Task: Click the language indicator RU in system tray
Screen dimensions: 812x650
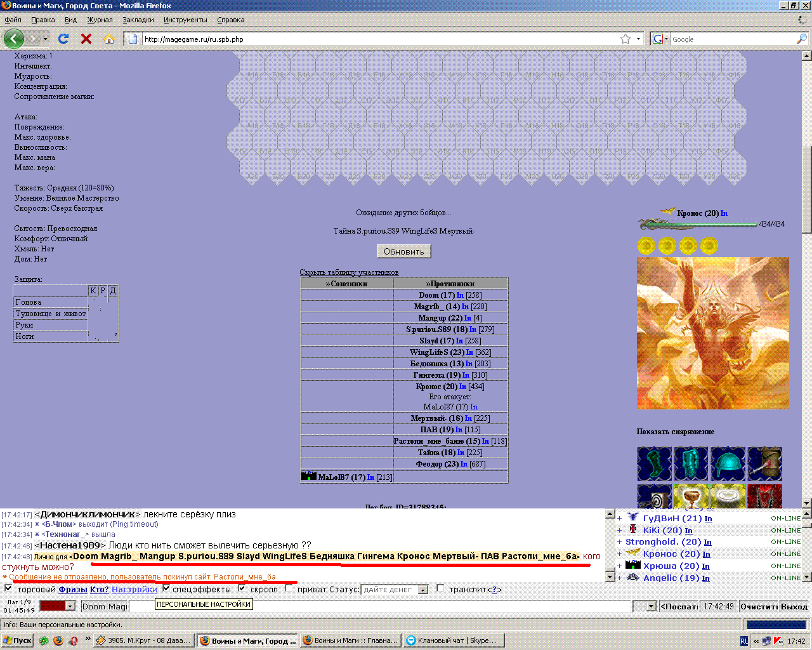Action: point(744,641)
